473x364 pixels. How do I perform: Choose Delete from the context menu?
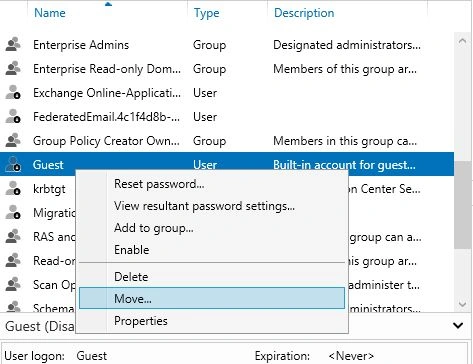pos(212,277)
